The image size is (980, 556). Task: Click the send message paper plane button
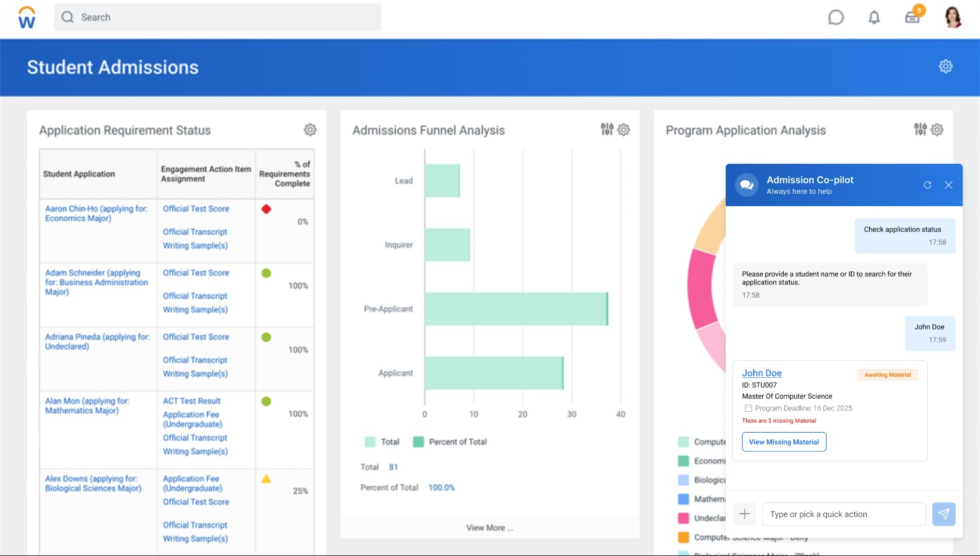pos(943,514)
